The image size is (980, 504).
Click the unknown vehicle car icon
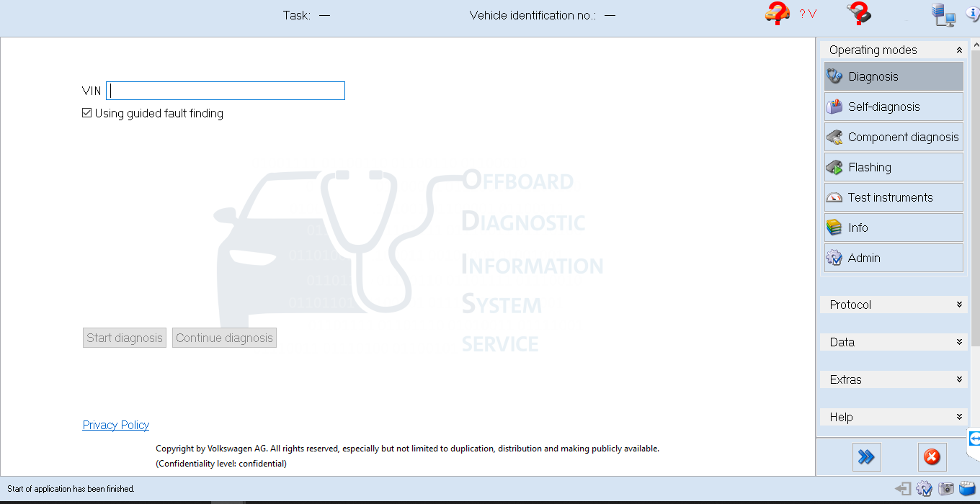point(778,14)
